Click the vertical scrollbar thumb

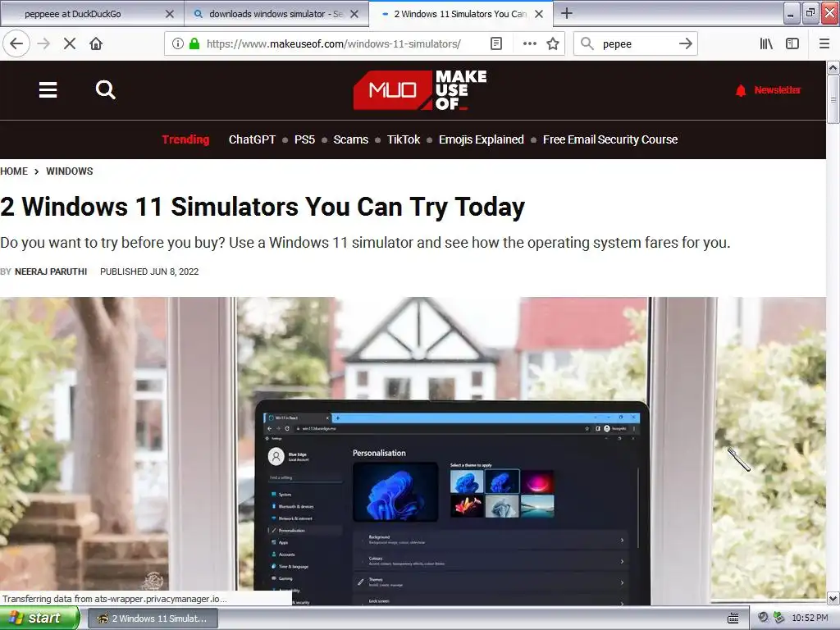tap(833, 99)
